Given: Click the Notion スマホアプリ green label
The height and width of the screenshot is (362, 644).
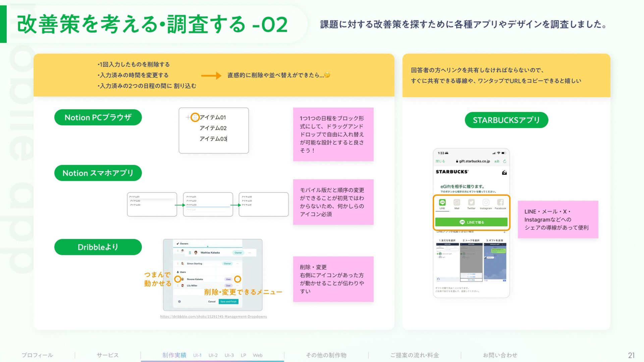Looking at the screenshot, I should pos(98,173).
